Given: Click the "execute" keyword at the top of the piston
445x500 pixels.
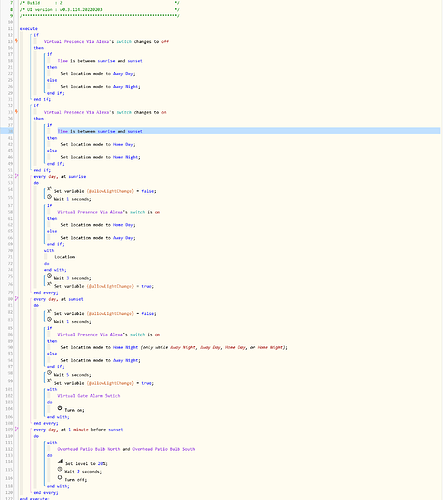Looking at the screenshot, I should (x=29, y=29).
